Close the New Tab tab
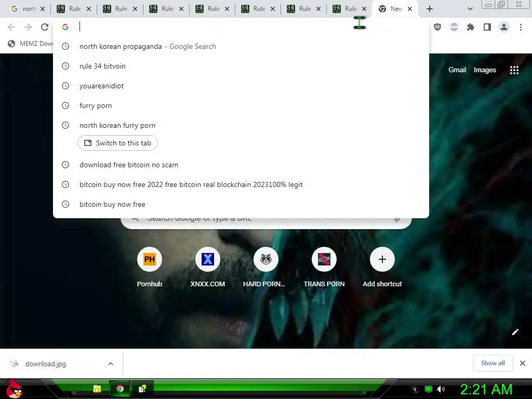The height and width of the screenshot is (399, 532). point(410,9)
